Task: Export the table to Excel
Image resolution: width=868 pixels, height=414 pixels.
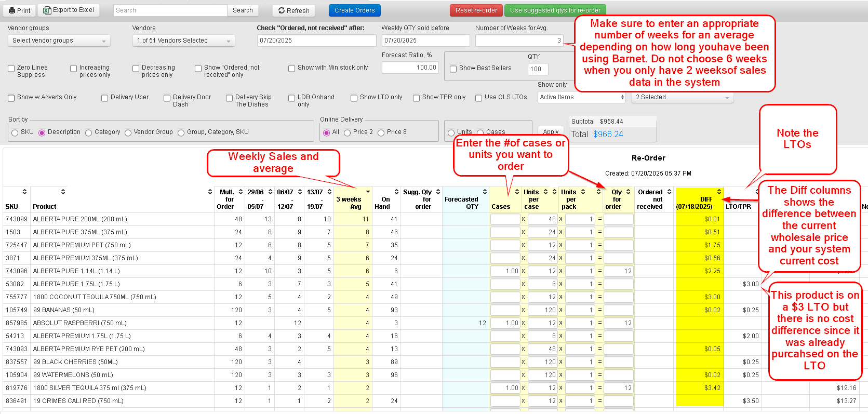Action: [69, 10]
